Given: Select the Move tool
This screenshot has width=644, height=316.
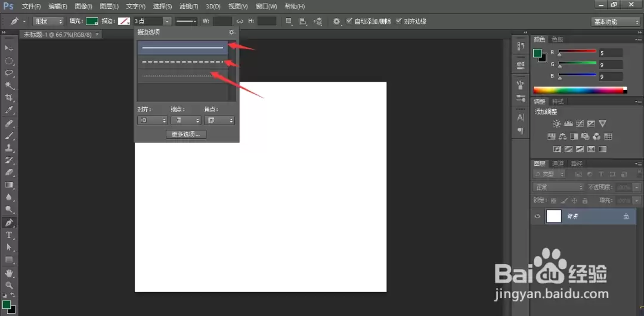Looking at the screenshot, I should (x=8, y=48).
